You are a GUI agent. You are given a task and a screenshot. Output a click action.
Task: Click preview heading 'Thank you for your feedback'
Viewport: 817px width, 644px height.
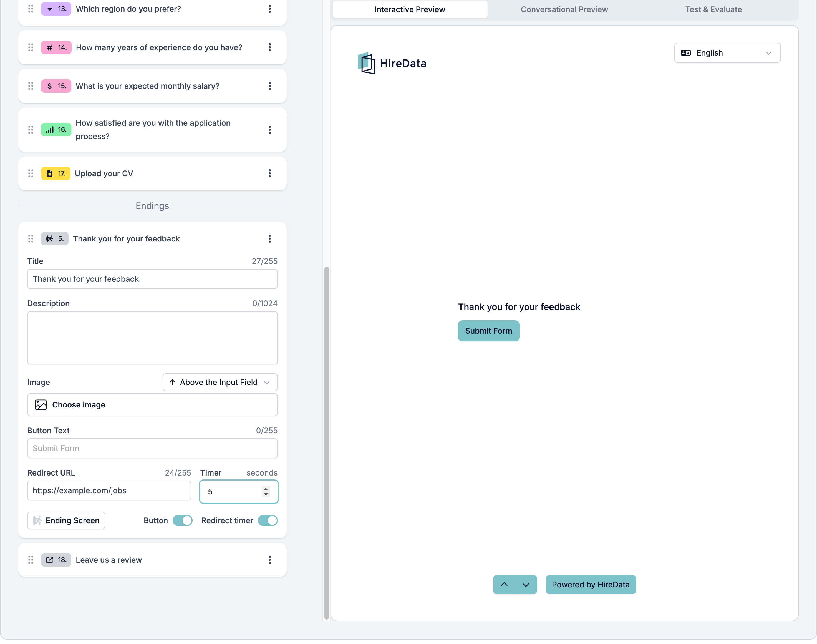click(x=519, y=307)
